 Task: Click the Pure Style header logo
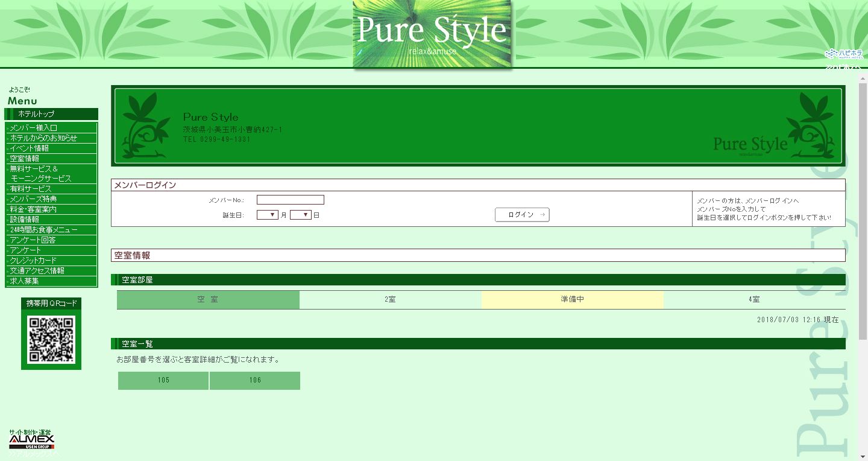click(x=432, y=34)
